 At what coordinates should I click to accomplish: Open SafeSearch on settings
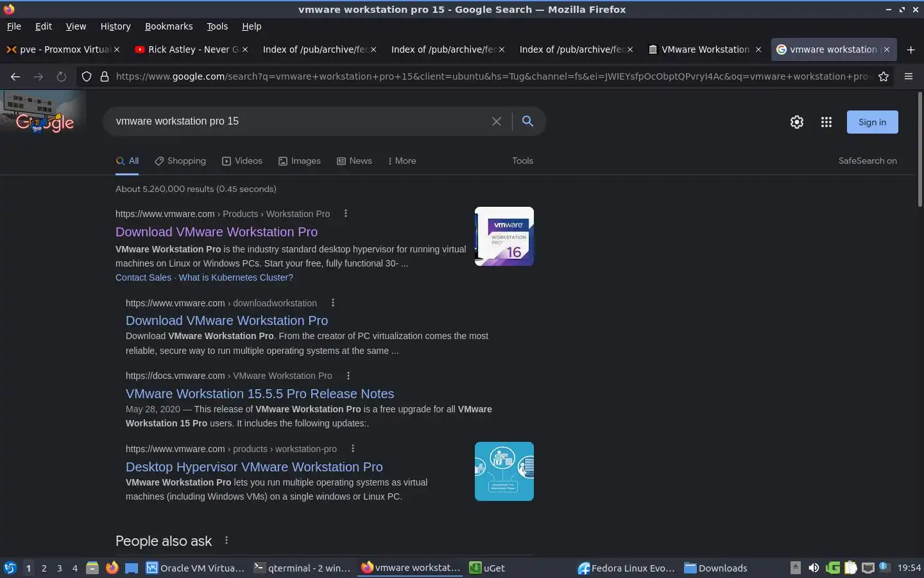tap(868, 161)
